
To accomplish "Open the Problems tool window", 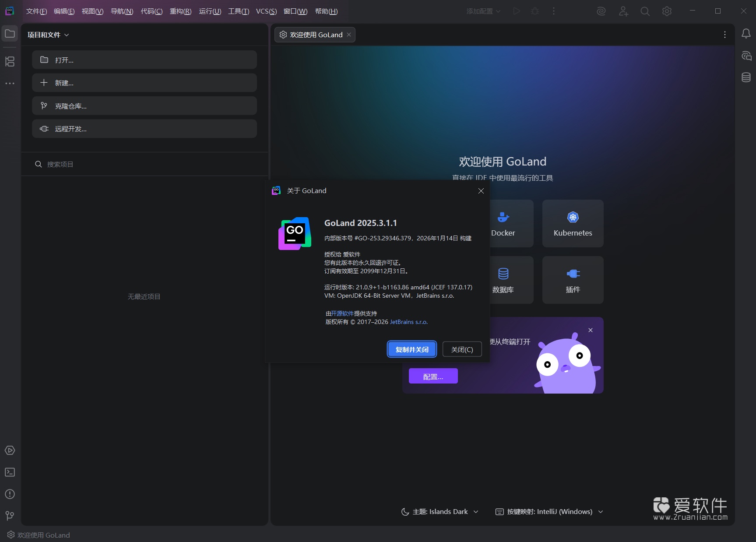I will (x=10, y=494).
